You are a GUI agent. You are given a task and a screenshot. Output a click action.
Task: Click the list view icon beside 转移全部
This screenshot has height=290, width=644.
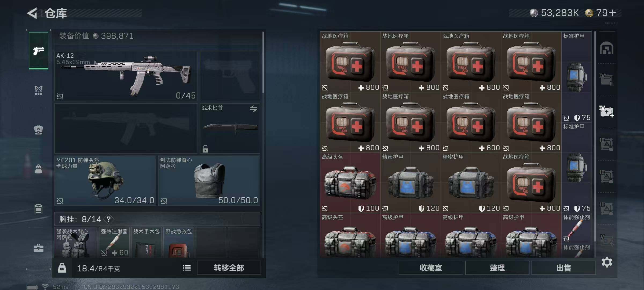pyautogui.click(x=187, y=268)
